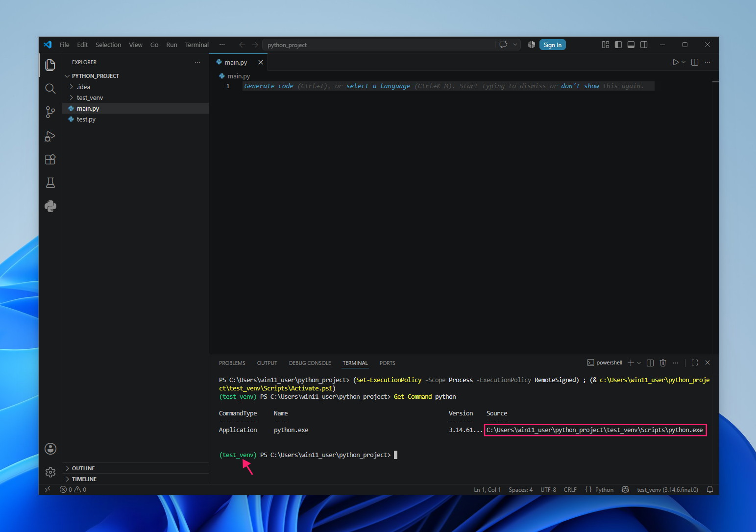Go forward with the right arrow
The width and height of the screenshot is (756, 532).
tap(255, 45)
